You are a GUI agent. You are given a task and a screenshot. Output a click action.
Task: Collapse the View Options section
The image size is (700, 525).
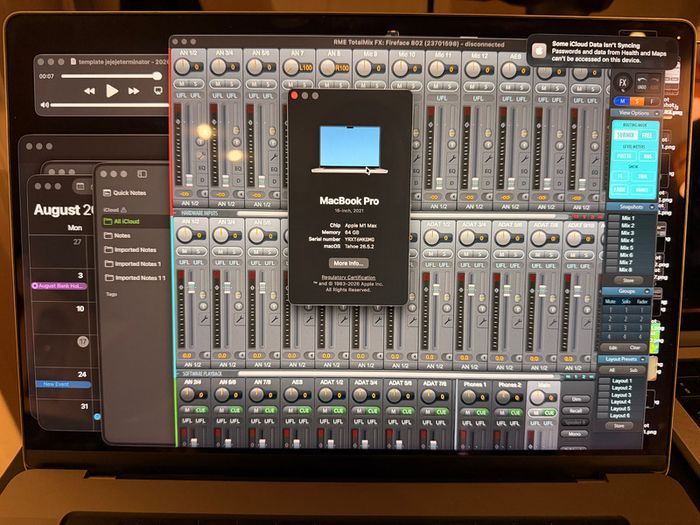click(657, 113)
